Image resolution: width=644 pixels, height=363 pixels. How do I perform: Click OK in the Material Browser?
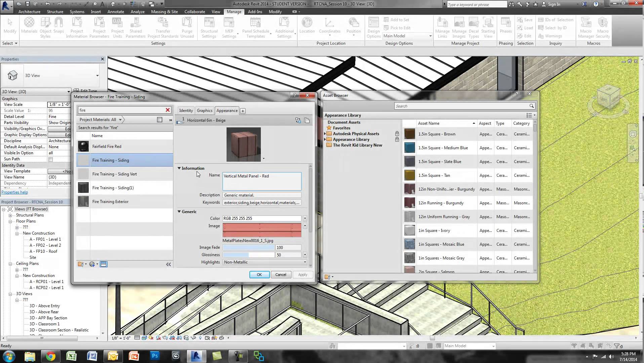tap(259, 275)
